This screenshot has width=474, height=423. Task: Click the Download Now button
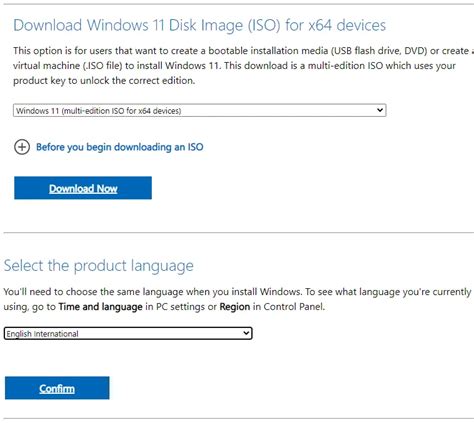[83, 188]
